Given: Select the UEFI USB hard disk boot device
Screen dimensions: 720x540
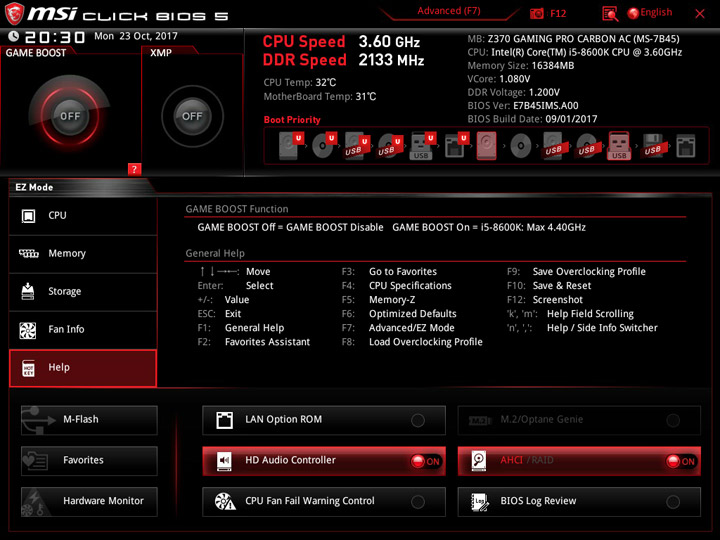Looking at the screenshot, I should pyautogui.click(x=357, y=146).
